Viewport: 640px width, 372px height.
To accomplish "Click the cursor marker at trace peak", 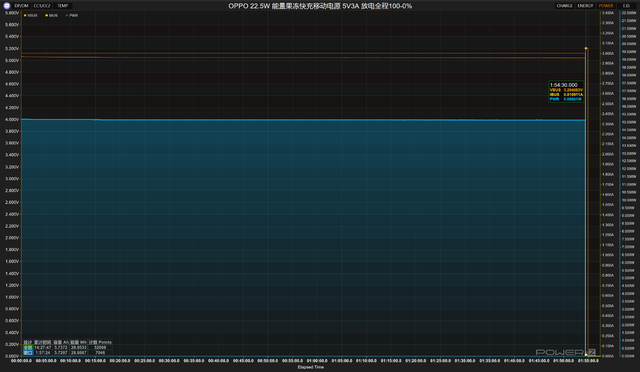I will [586, 48].
